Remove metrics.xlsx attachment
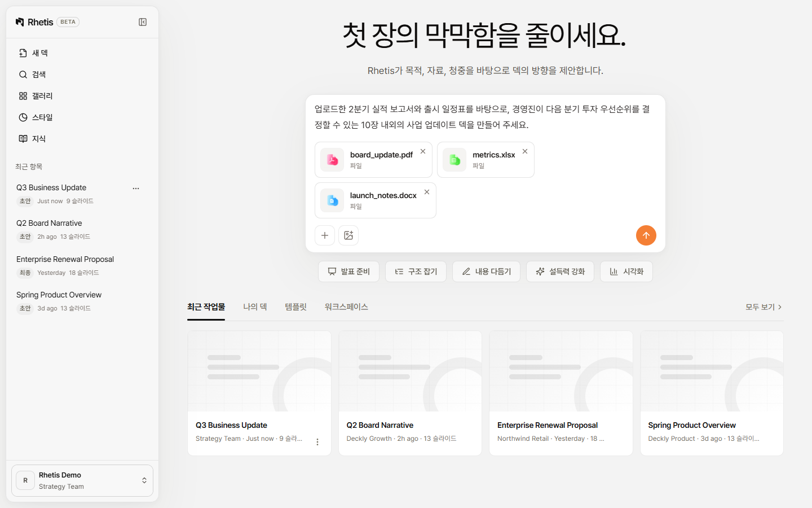Viewport: 812px width, 508px height. coord(525,151)
